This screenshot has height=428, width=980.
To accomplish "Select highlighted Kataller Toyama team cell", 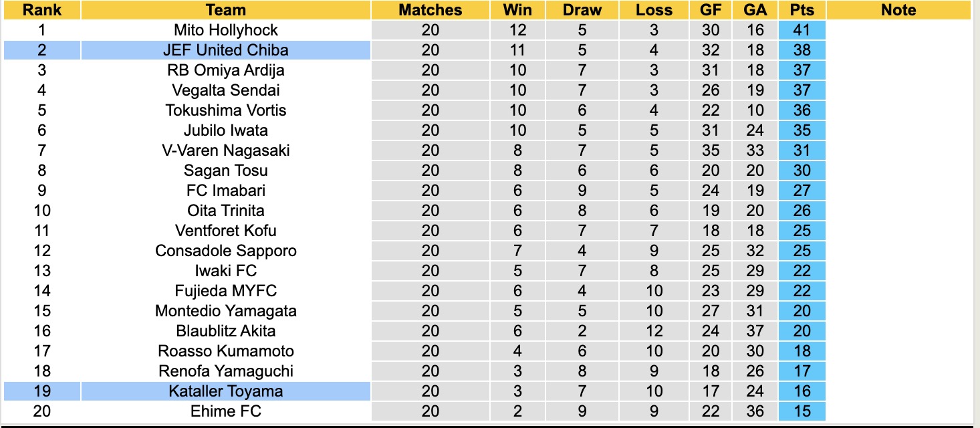I will (225, 391).
